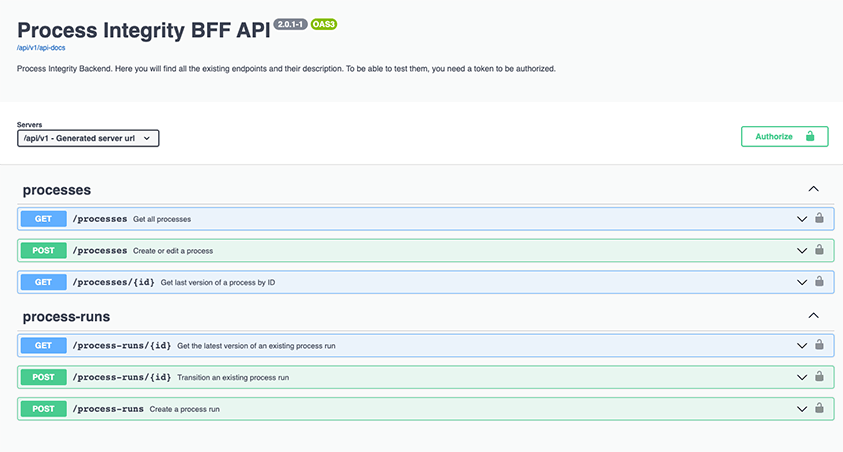Image resolution: width=843 pixels, height=452 pixels.
Task: Expand POST /process-runs endpoint via its arrow
Action: pos(802,409)
